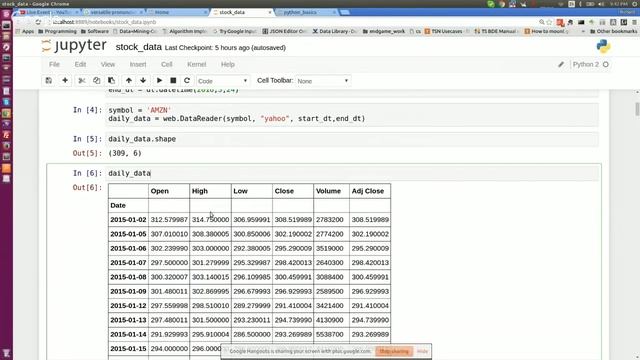Click the notebook vertical scrollbar thumb
Image resolution: width=640 pixels, height=360 pixels.
point(637,109)
